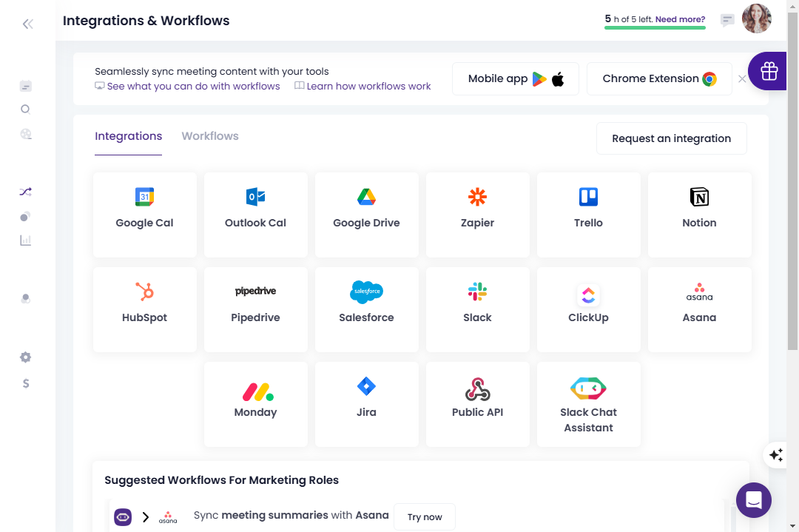Open the Monday integration card
Viewport: 799px width, 532px height.
click(x=256, y=404)
